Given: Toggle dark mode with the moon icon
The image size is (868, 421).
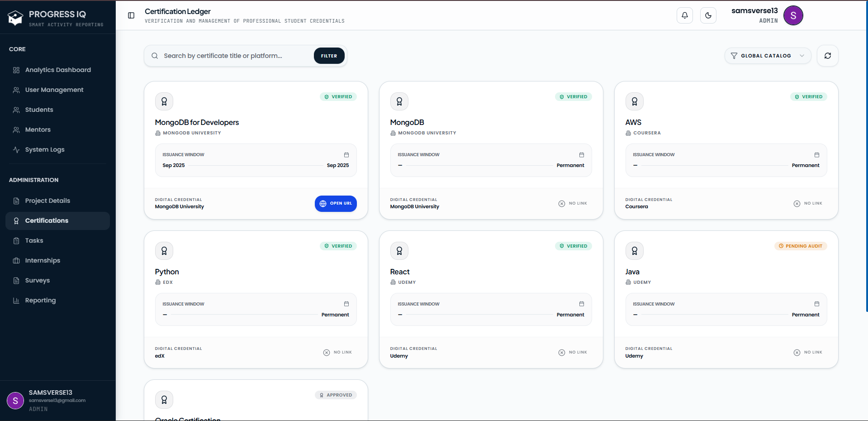Looking at the screenshot, I should (x=708, y=15).
